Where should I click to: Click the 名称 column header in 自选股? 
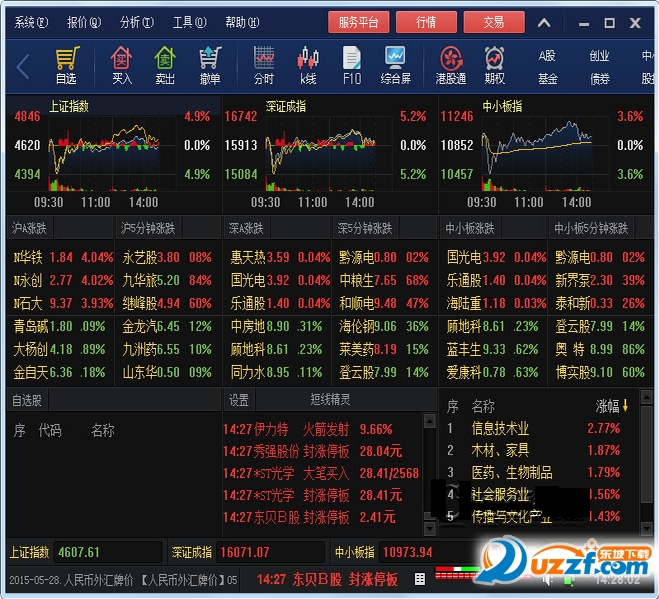tap(103, 430)
